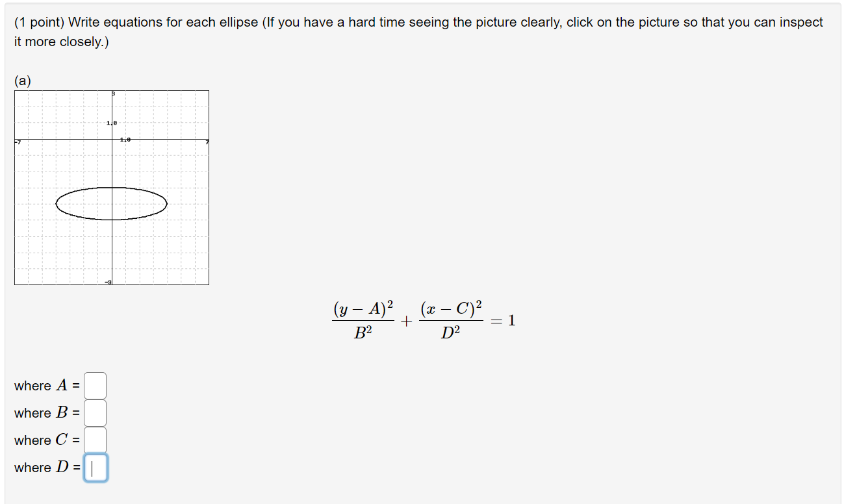
Task: Click the '= 1' portion of the equation
Action: (x=505, y=320)
